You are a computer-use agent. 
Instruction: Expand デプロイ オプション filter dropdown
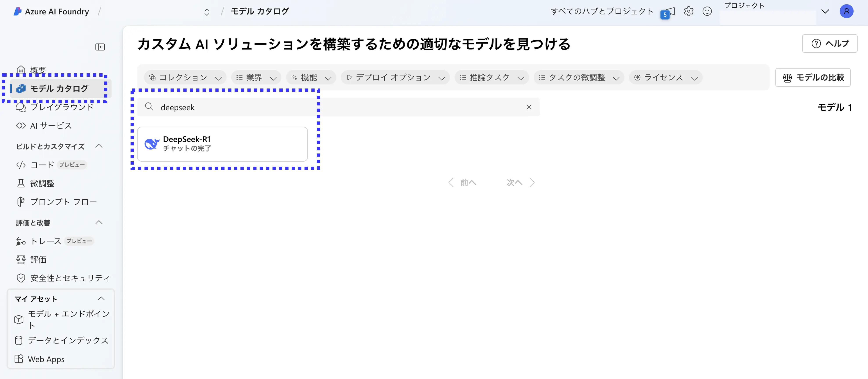pyautogui.click(x=395, y=78)
